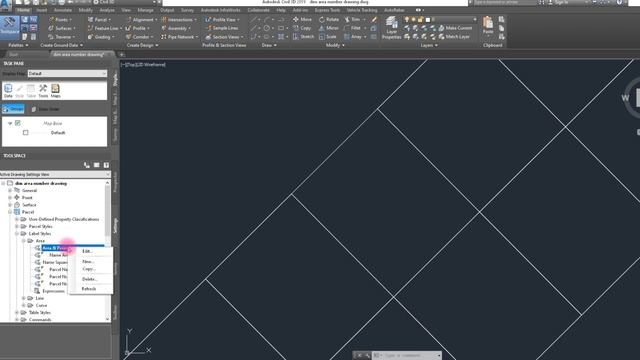
Task: Switch to the Analyze ribbon tab
Action: (x=107, y=10)
